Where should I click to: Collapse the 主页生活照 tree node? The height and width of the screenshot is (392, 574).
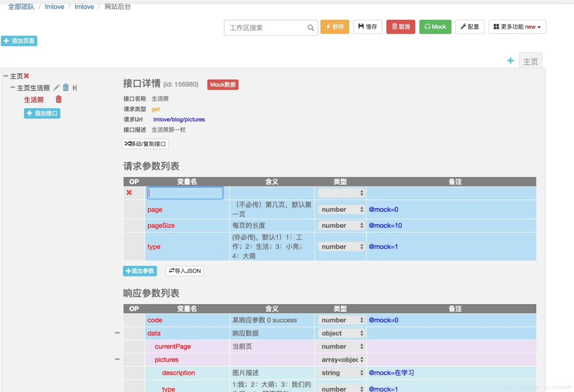click(13, 88)
